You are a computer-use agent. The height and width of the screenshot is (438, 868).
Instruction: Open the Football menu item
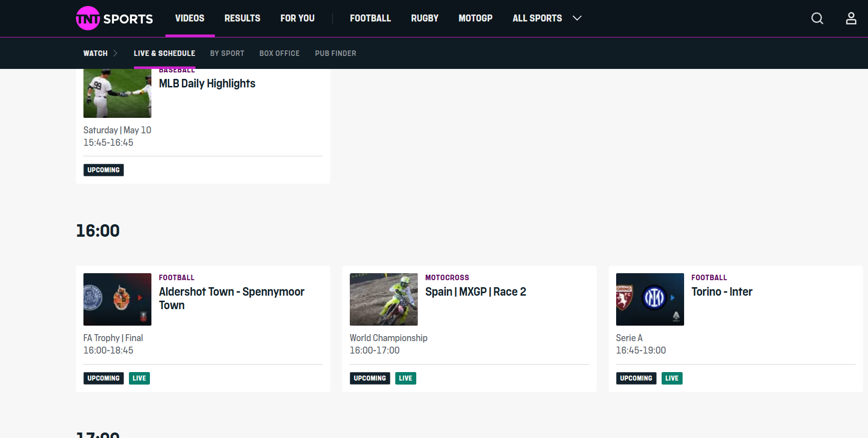370,18
